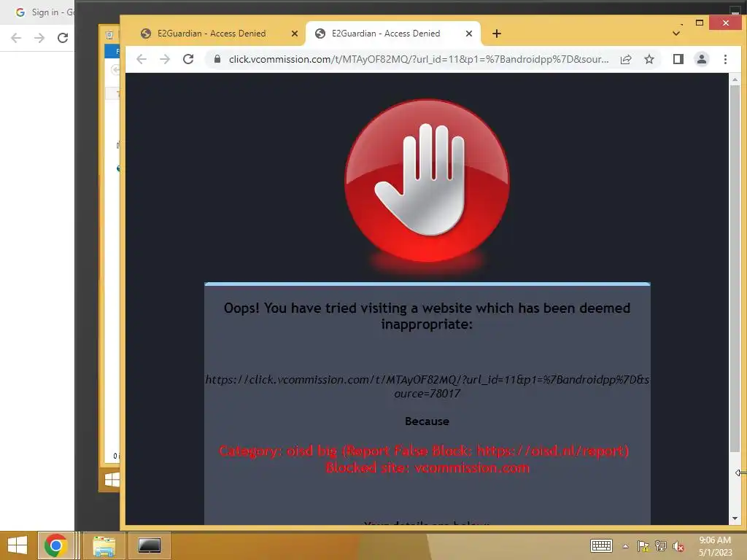
Task: Open the network tray icon
Action: coord(661,546)
